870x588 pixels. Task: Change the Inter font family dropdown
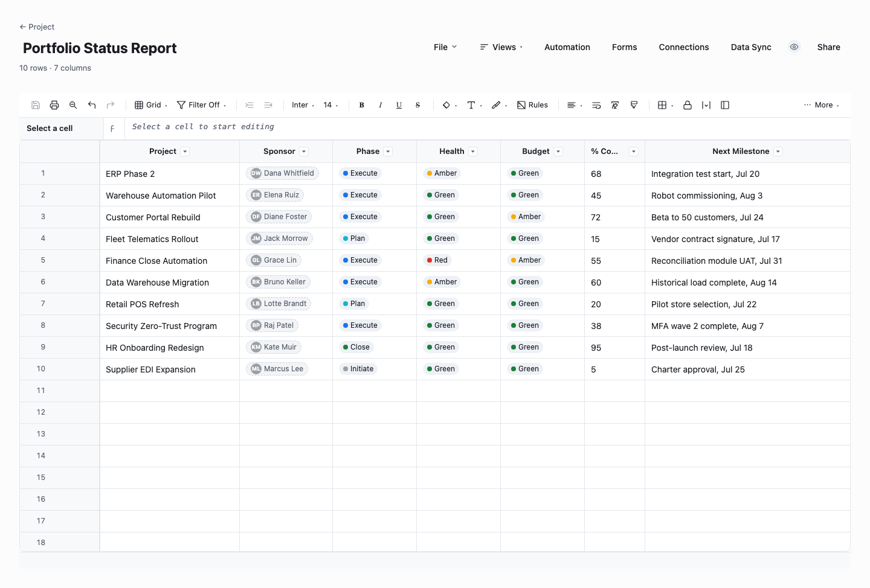(303, 105)
